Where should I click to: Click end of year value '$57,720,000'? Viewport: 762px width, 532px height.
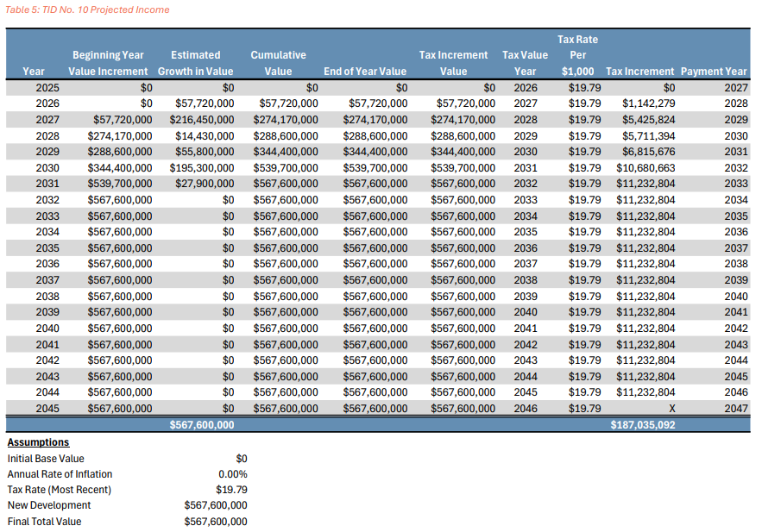pos(378,103)
